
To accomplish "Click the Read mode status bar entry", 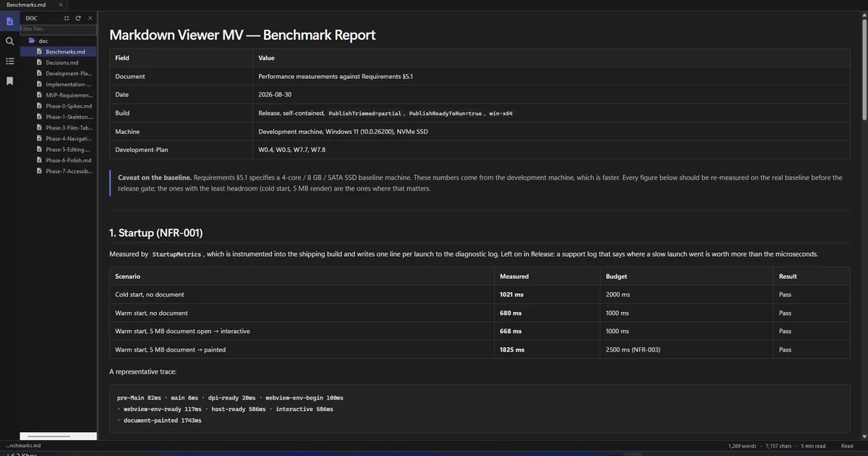I will pos(847,446).
